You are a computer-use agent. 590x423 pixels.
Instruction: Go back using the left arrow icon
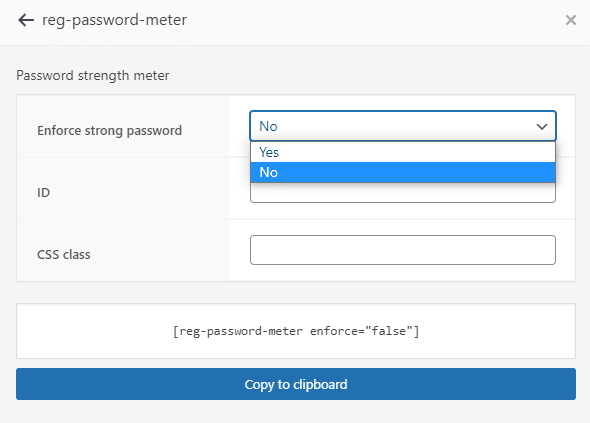(x=26, y=20)
